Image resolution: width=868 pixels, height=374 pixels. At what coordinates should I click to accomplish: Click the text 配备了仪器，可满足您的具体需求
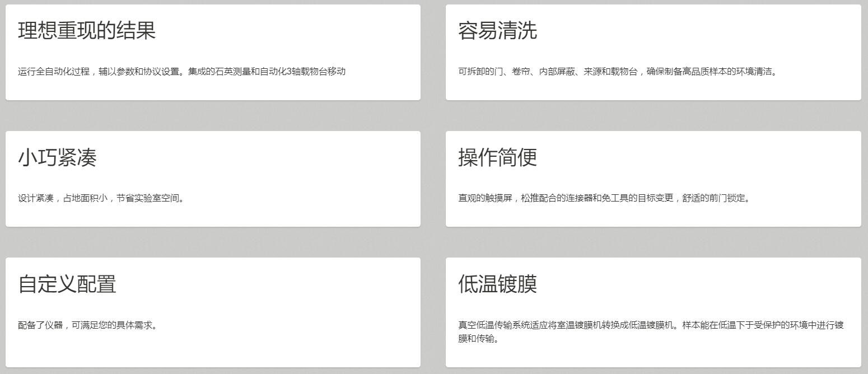[87, 325]
